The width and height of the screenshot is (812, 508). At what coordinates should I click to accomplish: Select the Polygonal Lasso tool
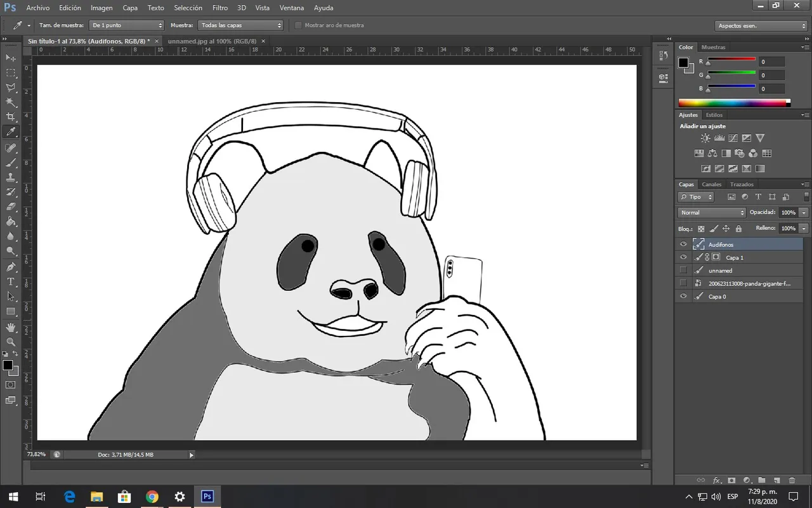pos(11,88)
